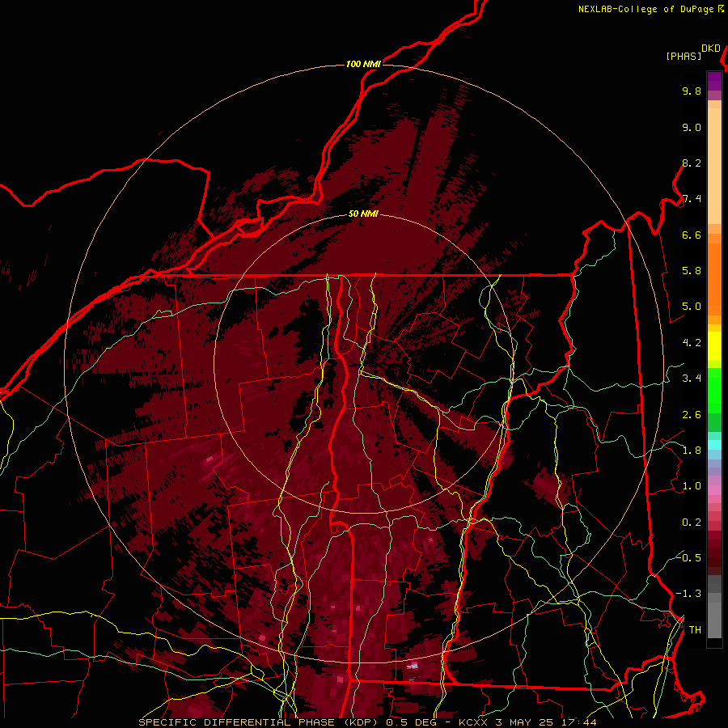Pick the 3.4 scale value

[692, 379]
